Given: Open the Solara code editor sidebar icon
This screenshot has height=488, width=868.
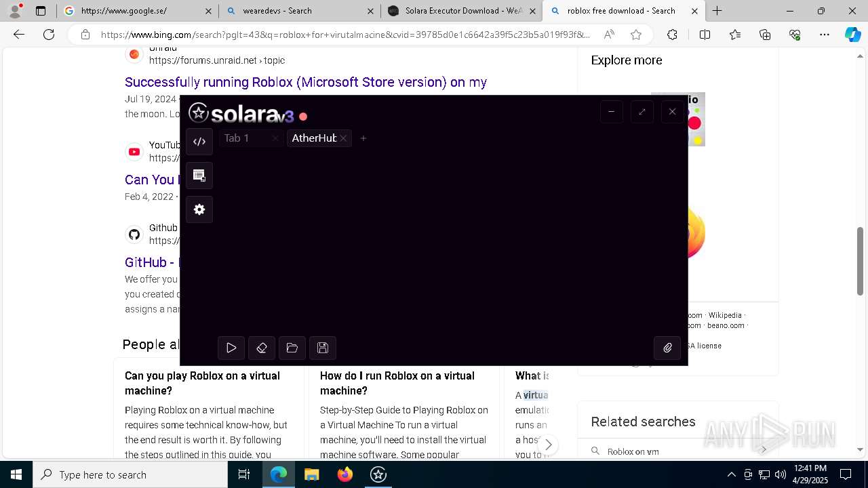Looking at the screenshot, I should [x=199, y=142].
